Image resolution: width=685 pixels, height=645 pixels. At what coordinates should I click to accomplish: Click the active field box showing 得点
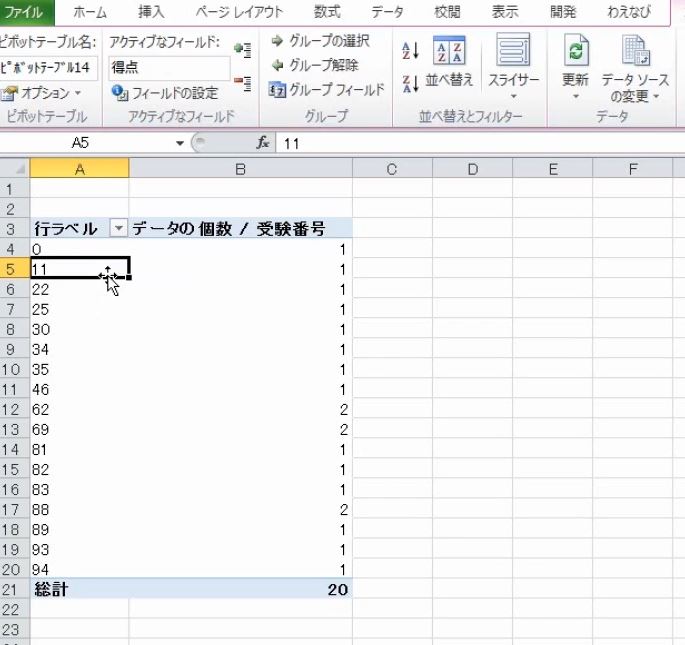(169, 68)
